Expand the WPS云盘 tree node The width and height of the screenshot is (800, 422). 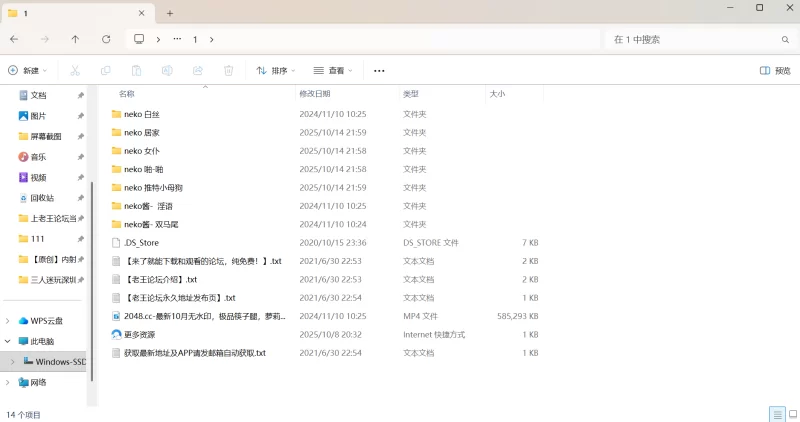pos(9,321)
